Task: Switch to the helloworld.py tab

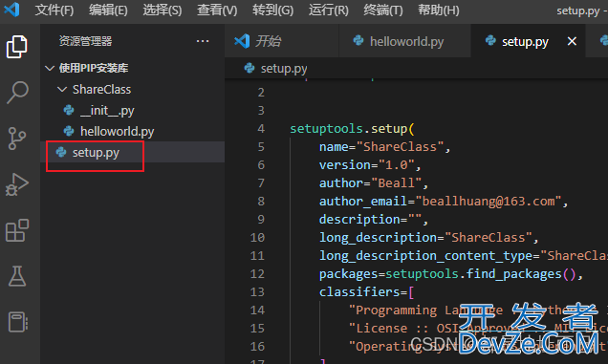Action: click(404, 41)
